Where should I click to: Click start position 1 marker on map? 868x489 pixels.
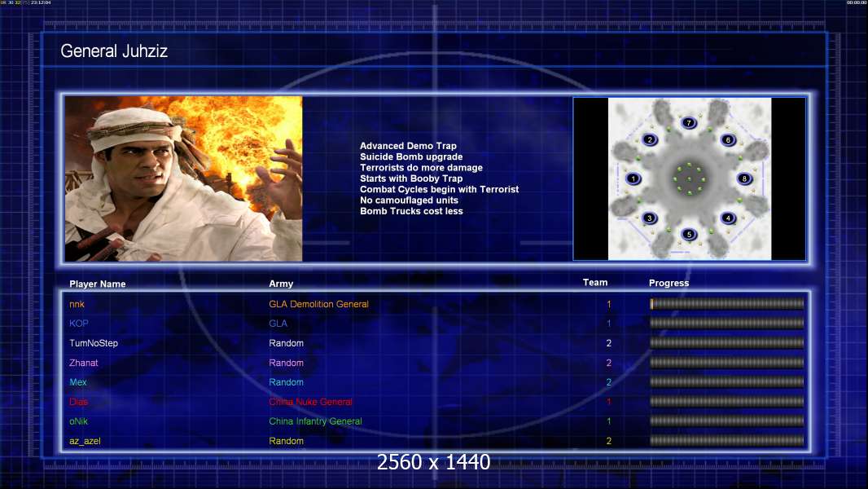tap(633, 178)
